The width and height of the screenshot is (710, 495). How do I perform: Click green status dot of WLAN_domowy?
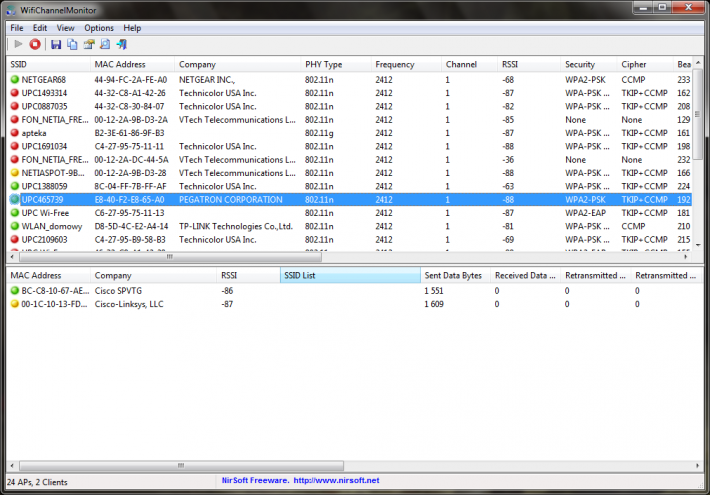(14, 226)
